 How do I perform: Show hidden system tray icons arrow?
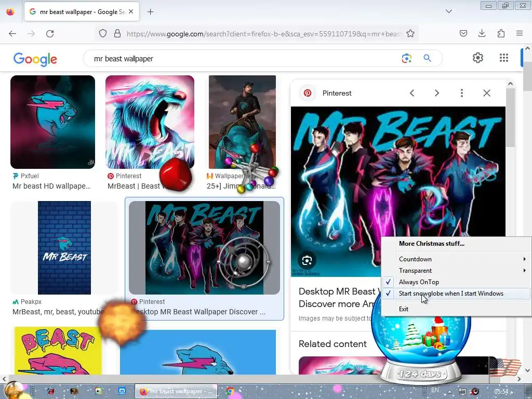click(x=449, y=392)
